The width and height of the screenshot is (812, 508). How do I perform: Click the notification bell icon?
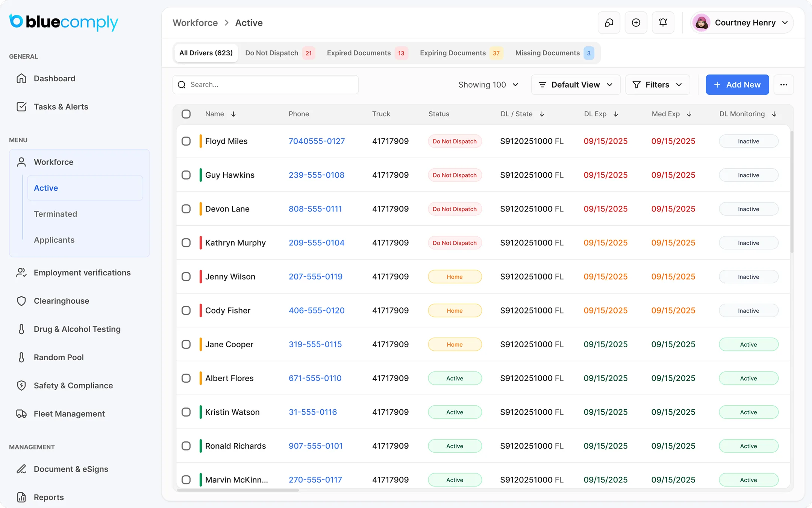coord(663,23)
